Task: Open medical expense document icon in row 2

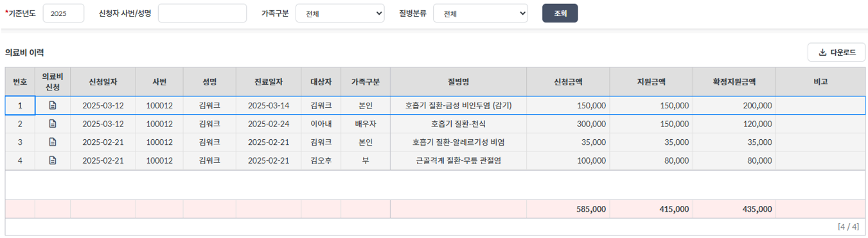Action: coord(53,124)
